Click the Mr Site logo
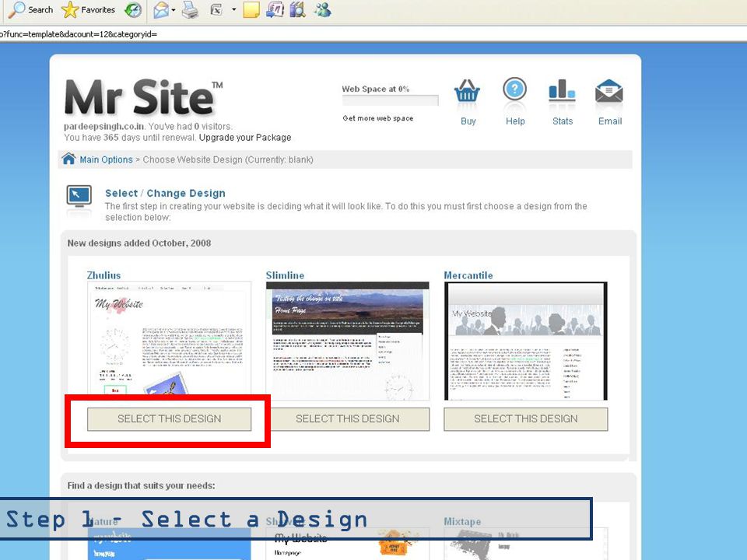 pyautogui.click(x=143, y=98)
